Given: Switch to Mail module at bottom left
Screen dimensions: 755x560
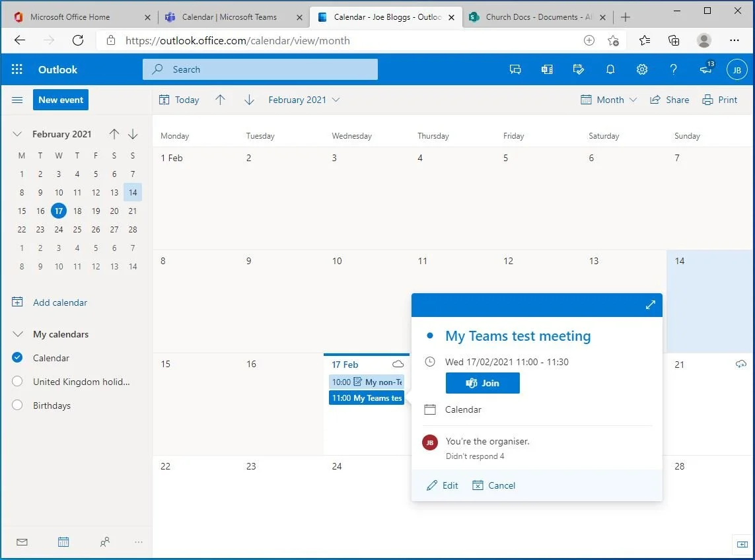Looking at the screenshot, I should 22,542.
